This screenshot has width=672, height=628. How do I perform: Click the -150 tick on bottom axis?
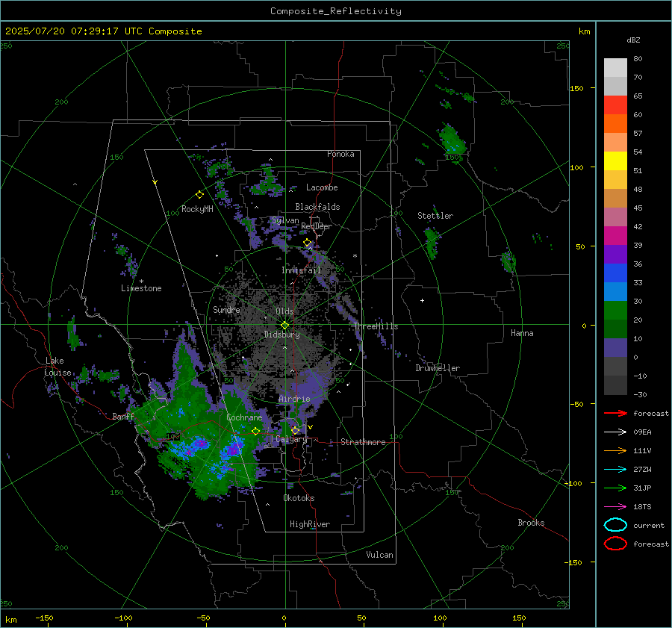coord(44,618)
